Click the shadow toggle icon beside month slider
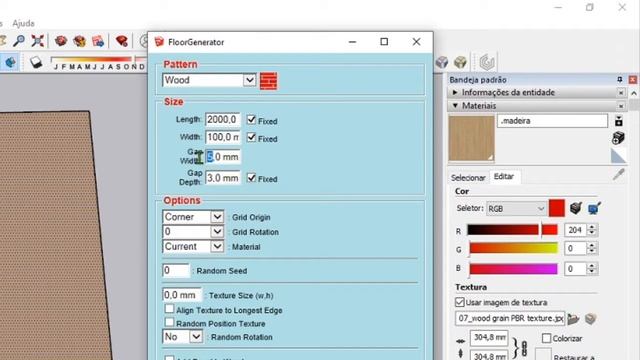This screenshot has height=360, width=640. click(x=36, y=62)
